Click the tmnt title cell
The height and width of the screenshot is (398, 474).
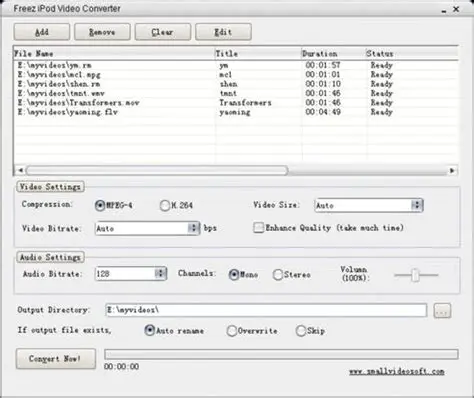pos(228,93)
